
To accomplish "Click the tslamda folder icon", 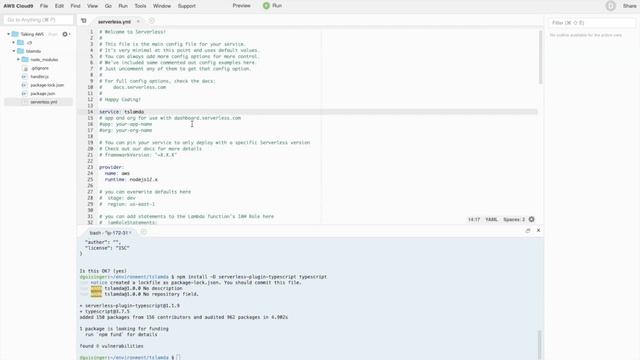I will coord(20,51).
